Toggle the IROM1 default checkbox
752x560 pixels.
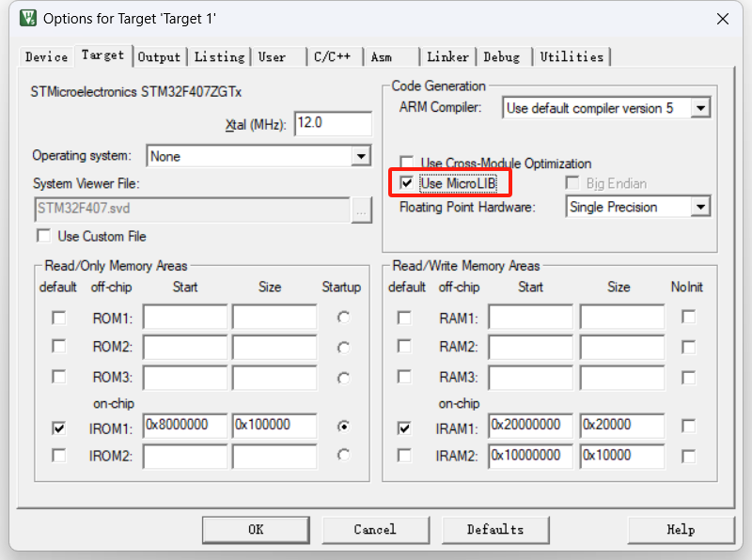click(x=59, y=428)
